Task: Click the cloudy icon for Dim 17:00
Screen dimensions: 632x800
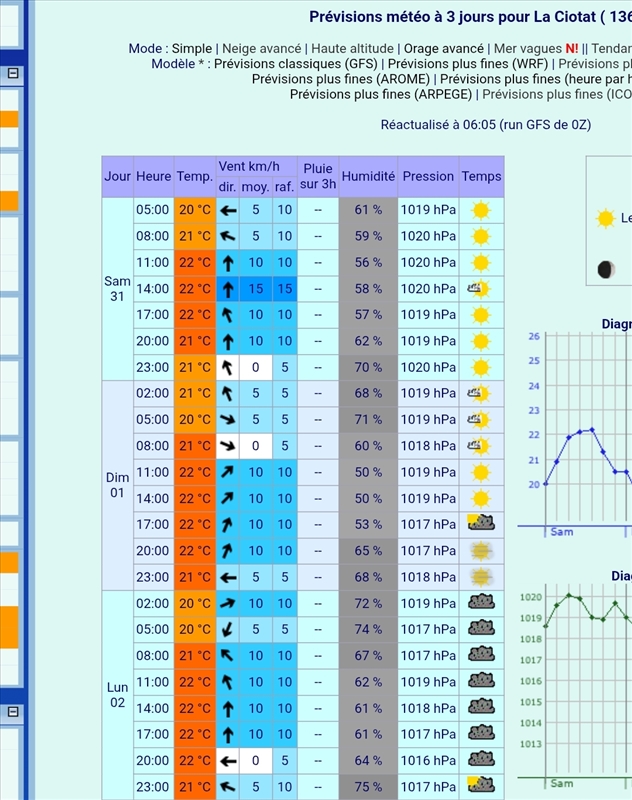Action: tap(481, 522)
